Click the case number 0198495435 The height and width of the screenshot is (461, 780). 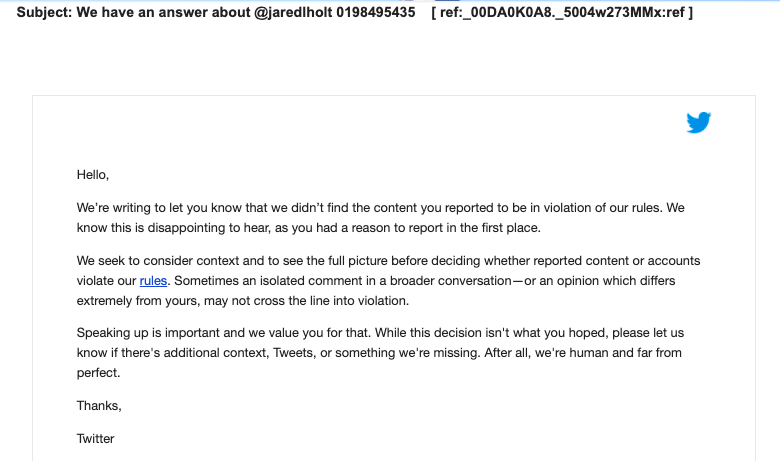point(376,12)
